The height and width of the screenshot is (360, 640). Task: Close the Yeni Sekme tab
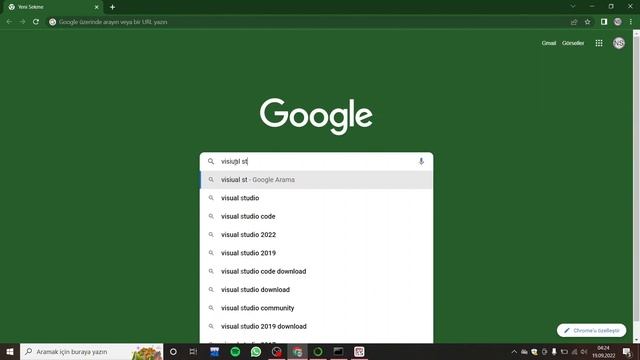97,7
